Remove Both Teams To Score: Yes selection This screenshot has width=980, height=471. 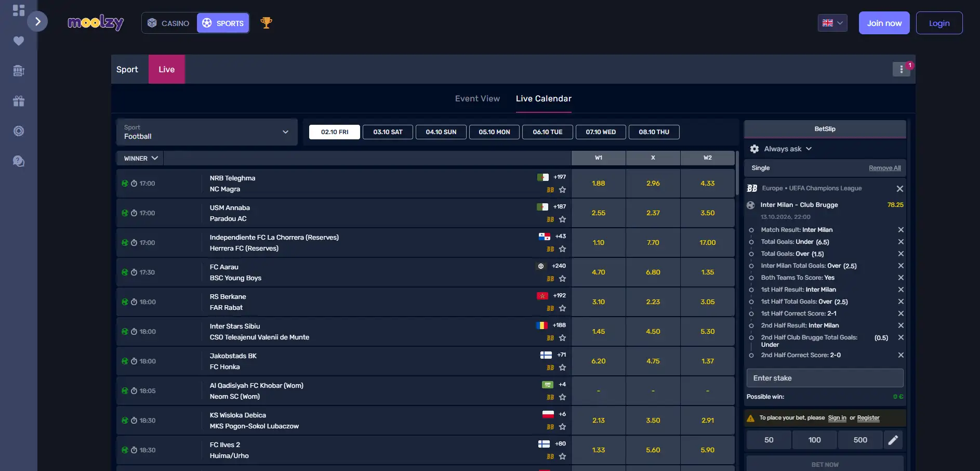click(901, 278)
